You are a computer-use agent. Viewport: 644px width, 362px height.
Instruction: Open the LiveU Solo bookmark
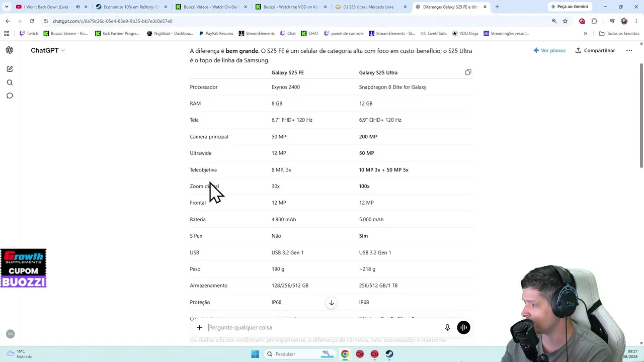tap(434, 34)
